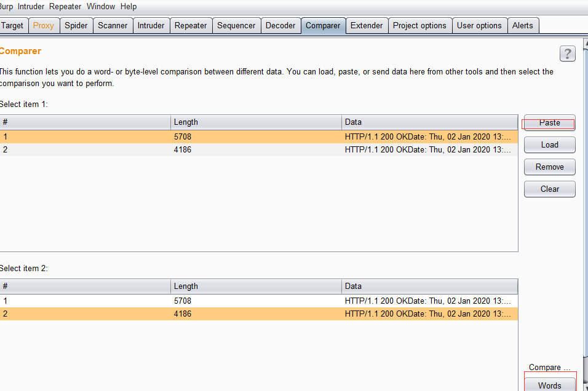Select row 2 with length 4186 in item 1 table
The height and width of the screenshot is (391, 588).
pos(259,149)
